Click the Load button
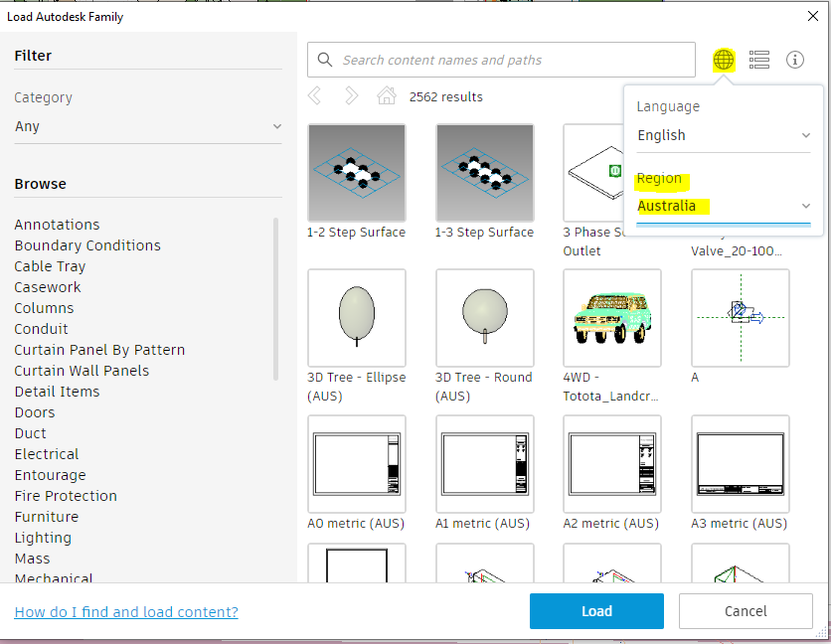The width and height of the screenshot is (831, 644). click(596, 611)
